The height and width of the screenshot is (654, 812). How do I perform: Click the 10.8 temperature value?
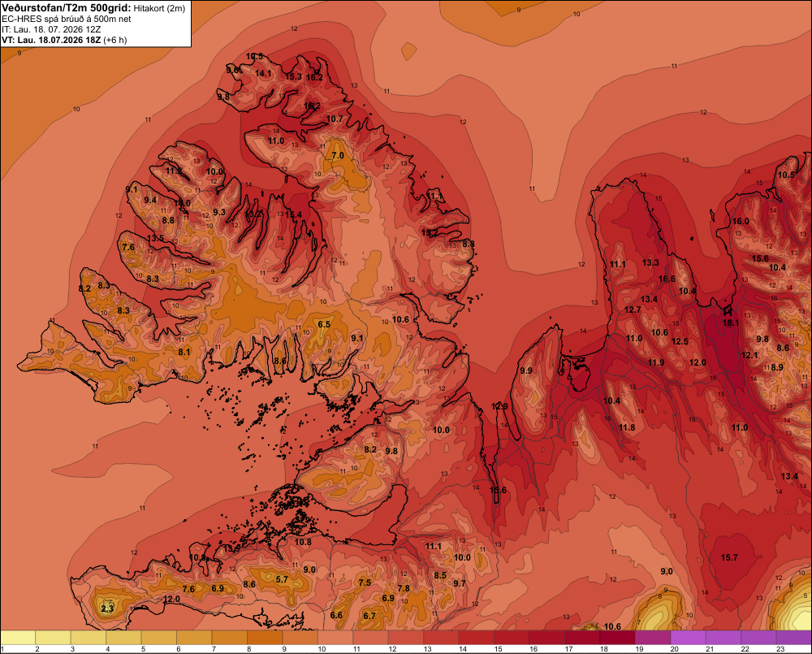coord(303,542)
